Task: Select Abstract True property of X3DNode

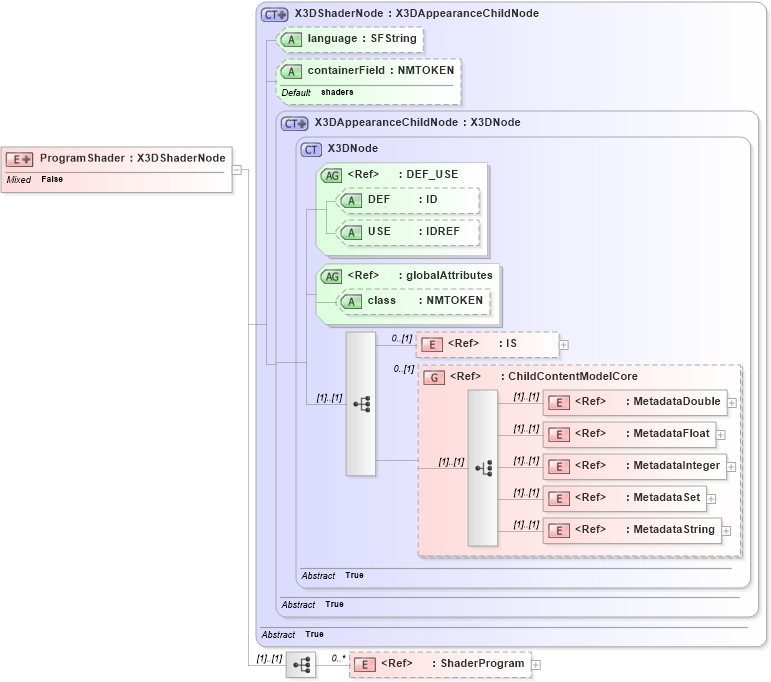Action: click(333, 575)
